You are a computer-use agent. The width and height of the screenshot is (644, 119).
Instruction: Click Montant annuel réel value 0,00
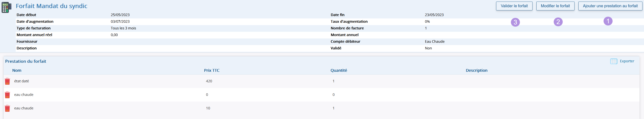(114, 35)
